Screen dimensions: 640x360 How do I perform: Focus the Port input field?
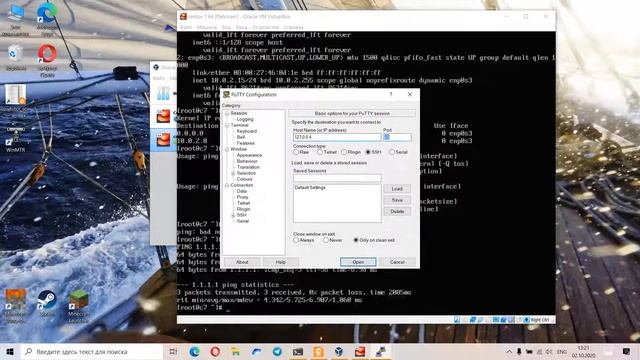click(397, 137)
